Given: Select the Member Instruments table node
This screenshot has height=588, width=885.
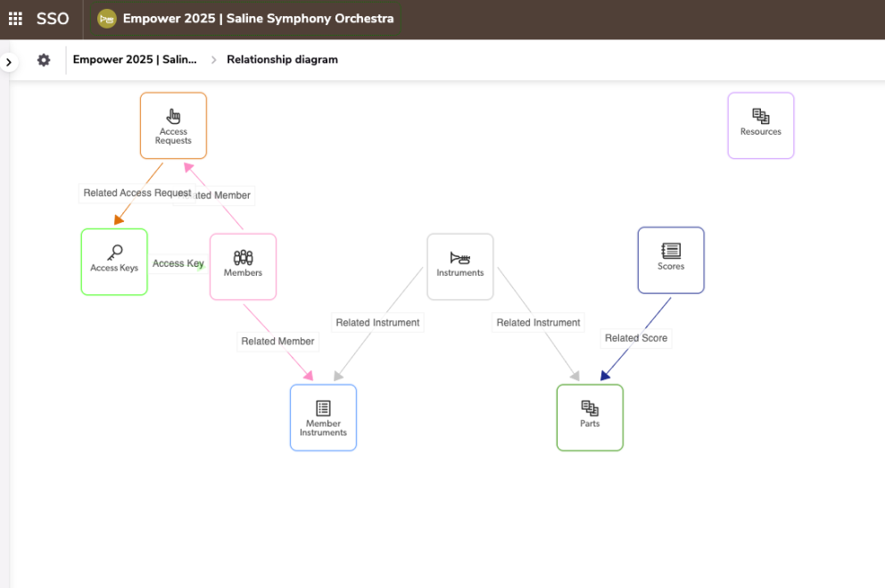Looking at the screenshot, I should click(323, 418).
